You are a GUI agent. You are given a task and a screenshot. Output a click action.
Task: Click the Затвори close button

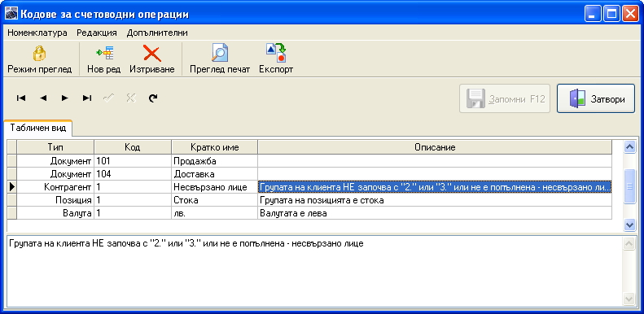[596, 99]
